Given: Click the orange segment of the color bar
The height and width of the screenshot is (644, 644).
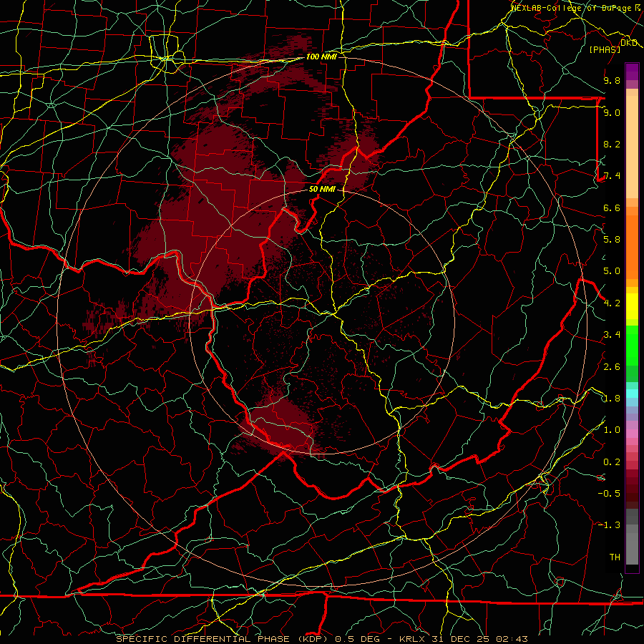Looking at the screenshot, I should tap(632, 246).
